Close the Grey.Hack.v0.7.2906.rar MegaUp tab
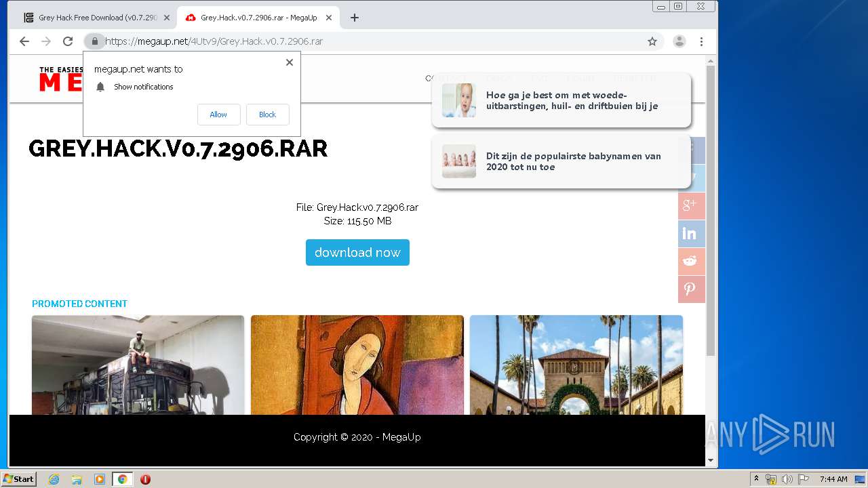The height and width of the screenshot is (488, 868). coord(329,18)
